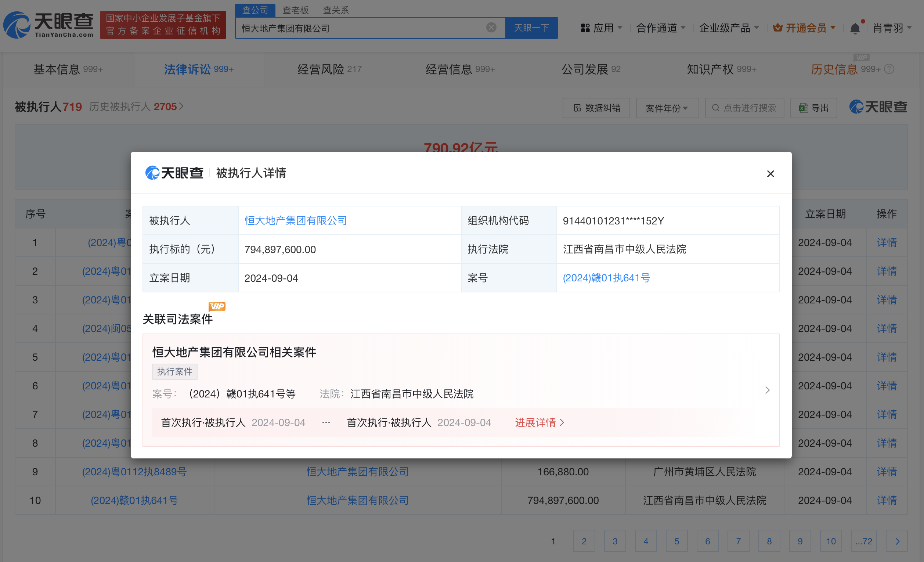Viewport: 924px width, 562px height.
Task: Switch to the 查老板 tab
Action: pos(296,10)
